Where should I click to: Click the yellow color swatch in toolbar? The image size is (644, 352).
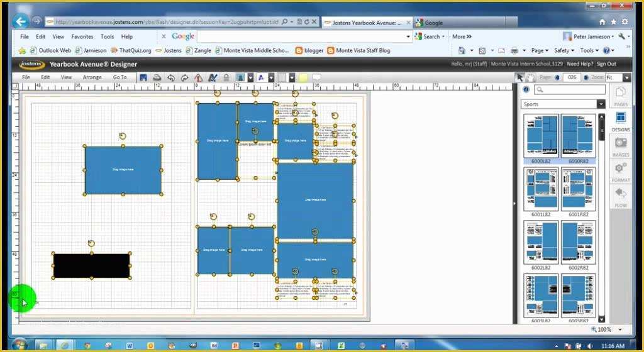303,77
